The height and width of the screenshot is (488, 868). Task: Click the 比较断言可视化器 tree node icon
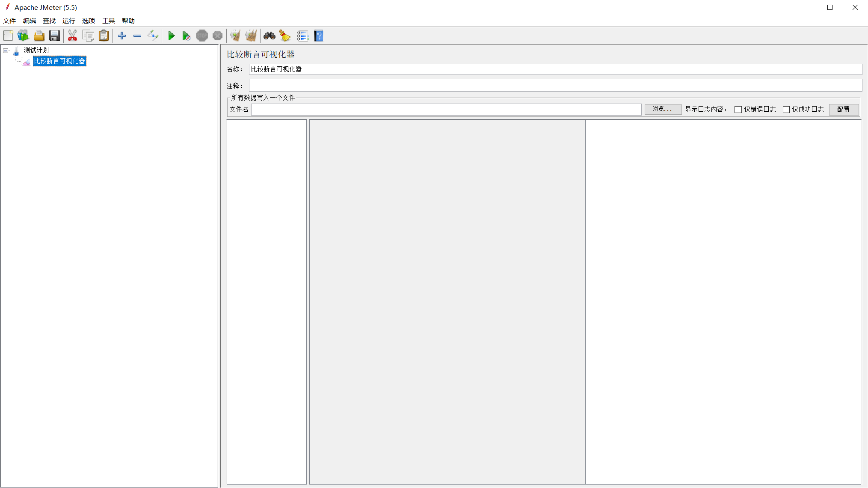point(27,62)
